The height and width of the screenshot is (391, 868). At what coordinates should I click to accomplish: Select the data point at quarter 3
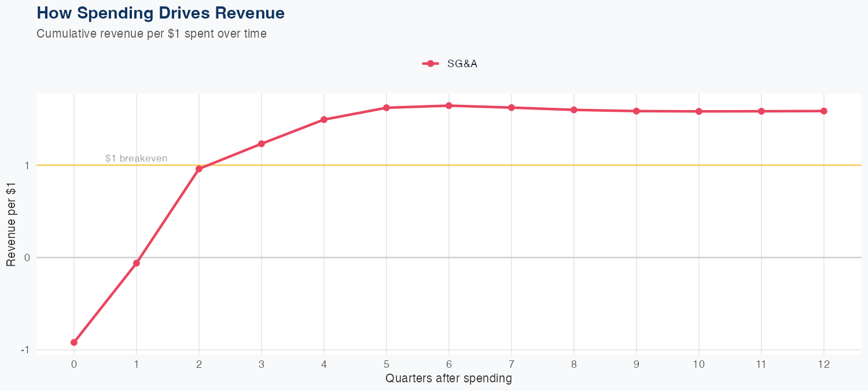pyautogui.click(x=262, y=144)
